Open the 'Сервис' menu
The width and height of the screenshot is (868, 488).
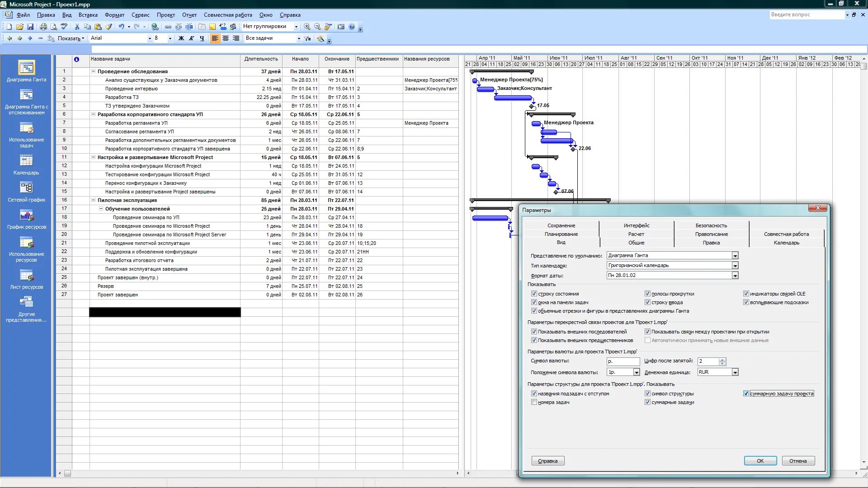[140, 15]
